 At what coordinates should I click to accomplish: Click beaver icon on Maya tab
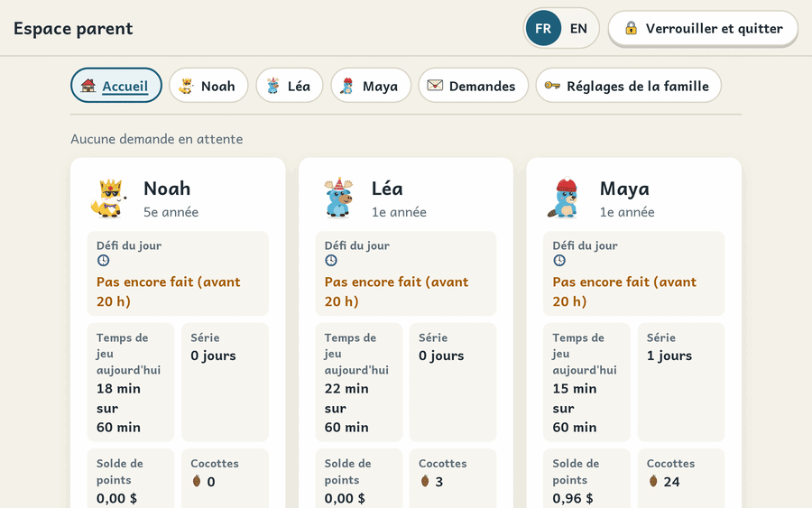pos(347,86)
